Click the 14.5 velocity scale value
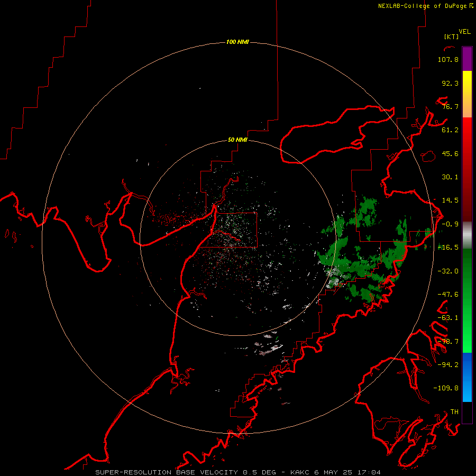The width and height of the screenshot is (476, 476). click(x=450, y=200)
